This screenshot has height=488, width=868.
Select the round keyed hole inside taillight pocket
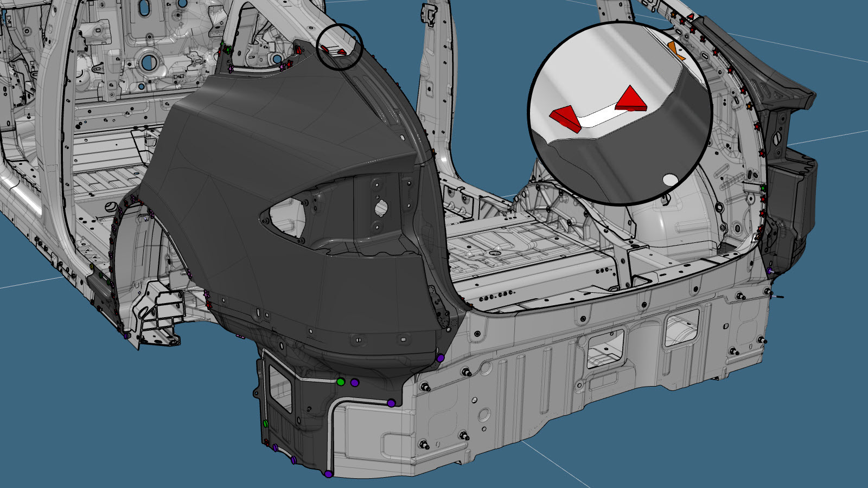coord(380,208)
